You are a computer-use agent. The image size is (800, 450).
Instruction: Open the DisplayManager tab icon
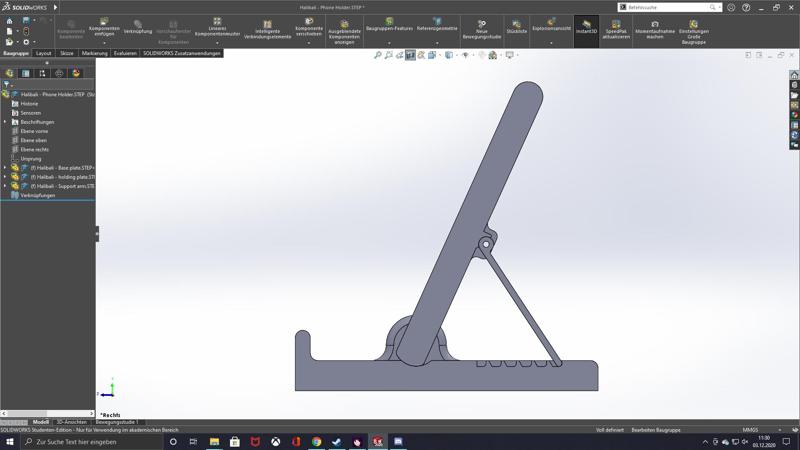[x=76, y=73]
